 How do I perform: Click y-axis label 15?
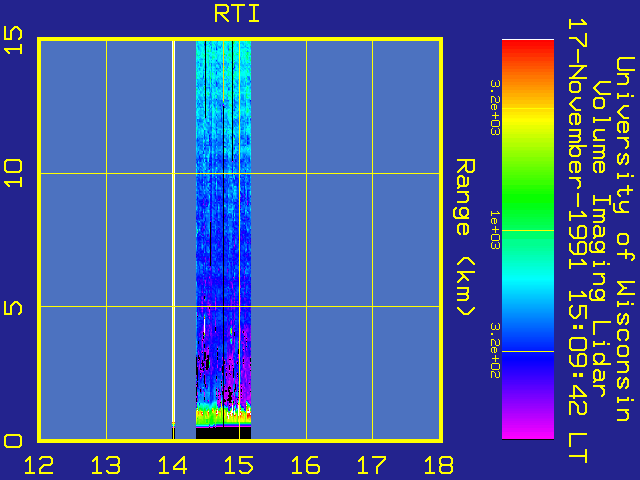coord(13,40)
